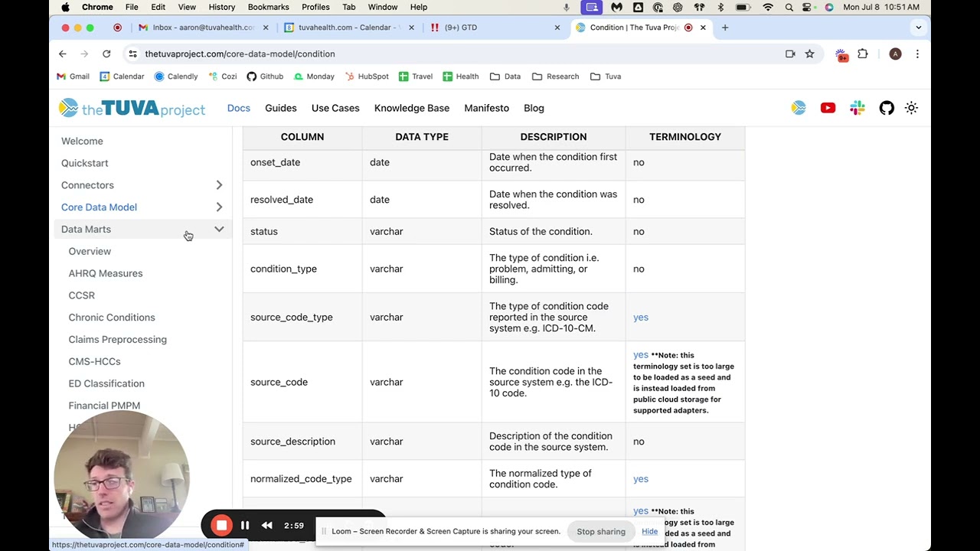
Task: Toggle the site dark/light mode
Action: pos(911,108)
